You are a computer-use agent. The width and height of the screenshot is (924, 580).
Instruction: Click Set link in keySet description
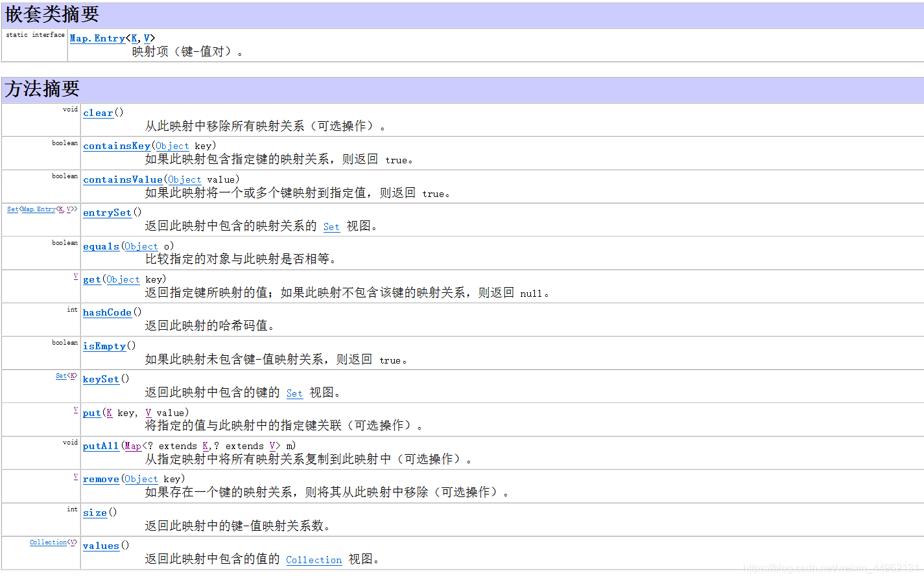click(x=294, y=393)
